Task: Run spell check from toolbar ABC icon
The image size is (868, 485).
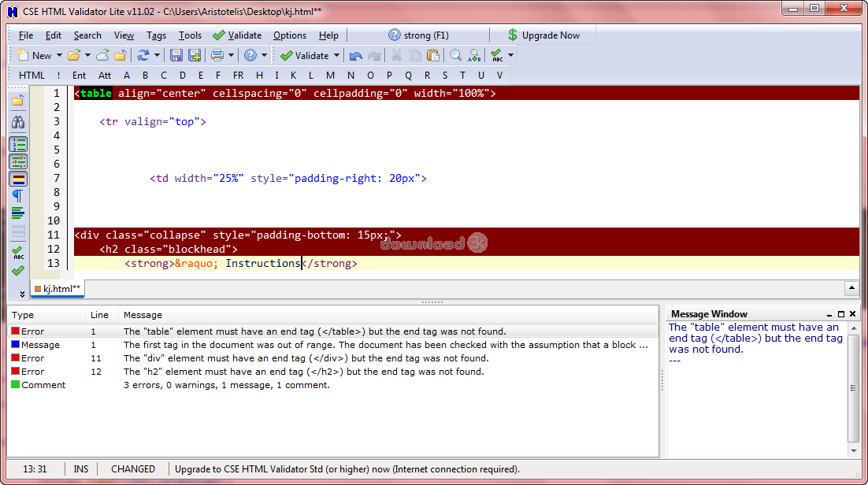Action: pyautogui.click(x=497, y=55)
